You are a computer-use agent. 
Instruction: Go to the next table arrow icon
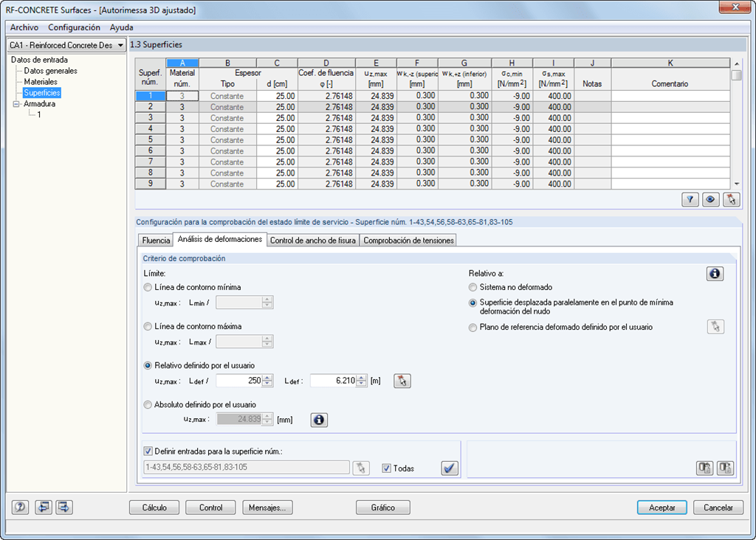64,508
